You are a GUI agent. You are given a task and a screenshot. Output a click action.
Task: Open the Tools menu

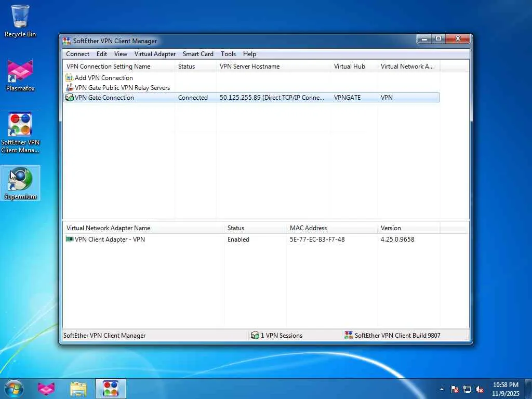228,54
